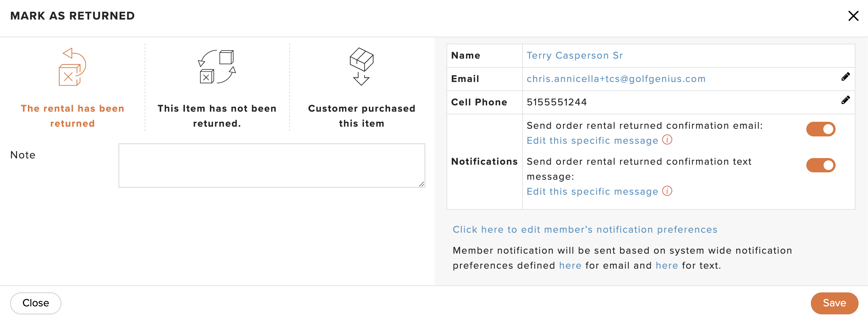Click the chris.annicella email address link
This screenshot has width=868, height=321.
coord(616,79)
